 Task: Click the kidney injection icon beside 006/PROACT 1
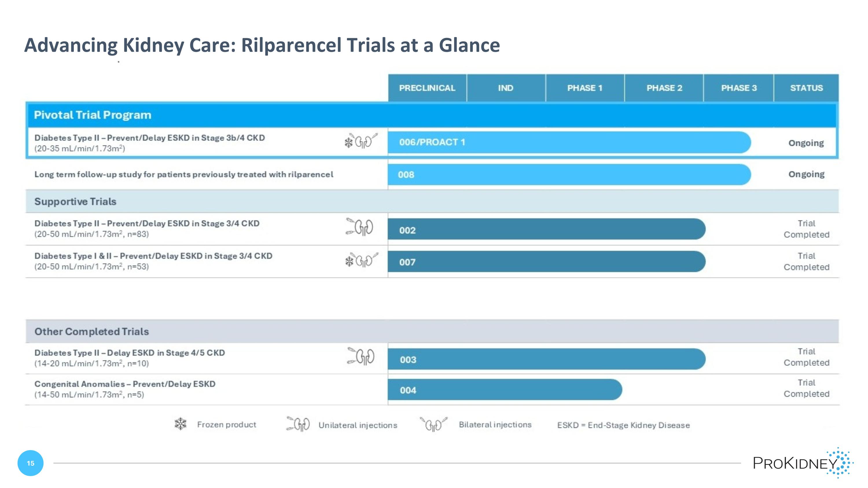pyautogui.click(x=361, y=141)
